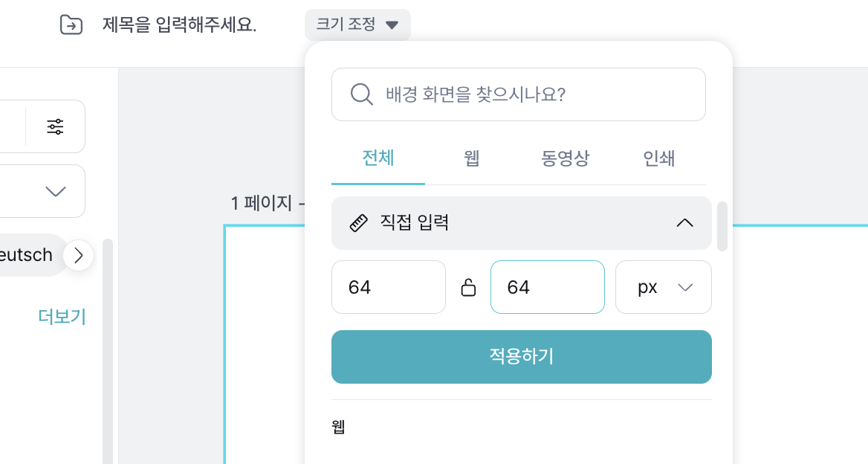The width and height of the screenshot is (868, 464).
Task: Click the height input showing 64
Action: click(x=547, y=287)
